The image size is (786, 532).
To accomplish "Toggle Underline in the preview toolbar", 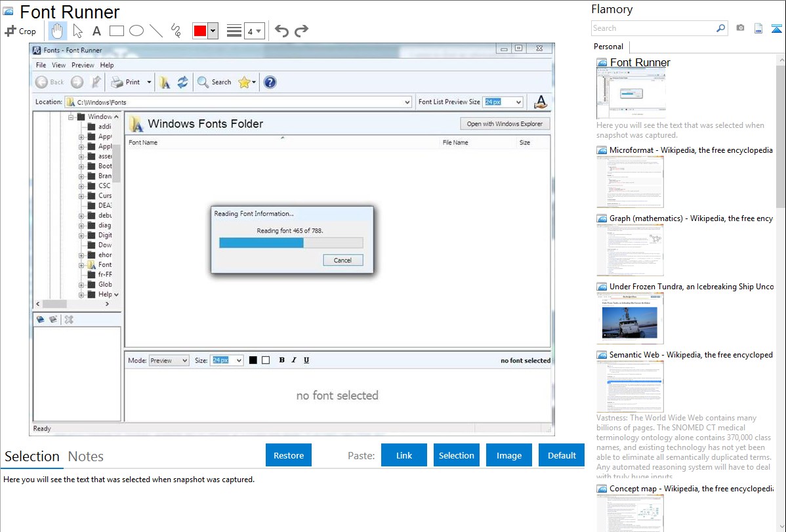I will click(x=306, y=360).
